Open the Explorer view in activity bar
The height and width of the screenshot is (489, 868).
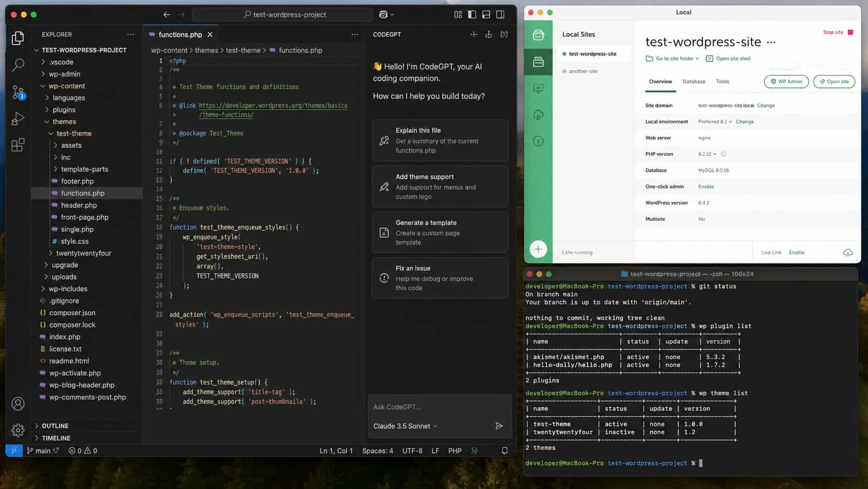point(18,38)
